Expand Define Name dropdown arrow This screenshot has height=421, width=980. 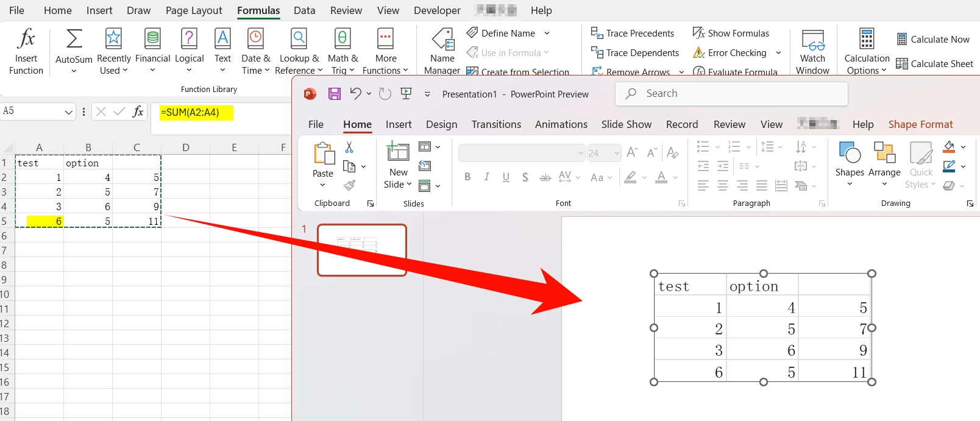(547, 33)
